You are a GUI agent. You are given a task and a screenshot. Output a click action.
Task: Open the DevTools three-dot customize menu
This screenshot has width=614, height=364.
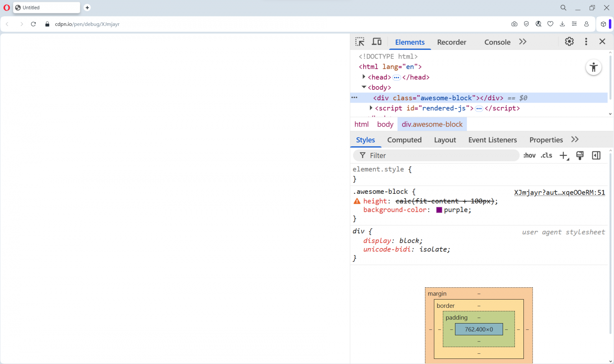point(586,42)
